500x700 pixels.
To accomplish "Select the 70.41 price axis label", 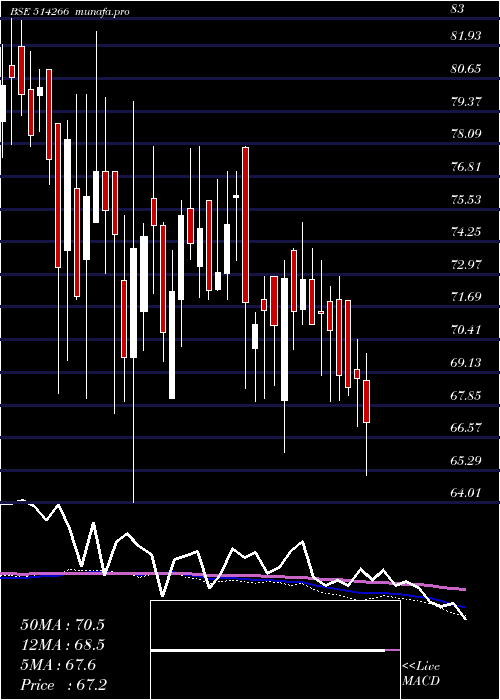I will coord(467,330).
